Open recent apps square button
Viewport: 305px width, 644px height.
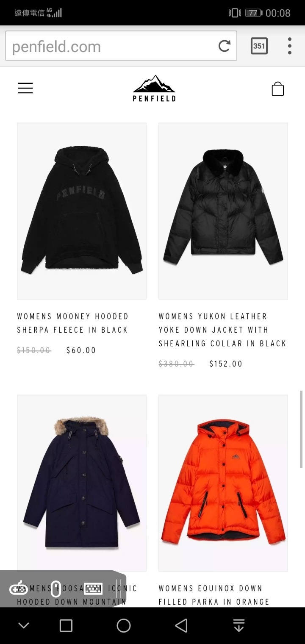click(x=66, y=625)
